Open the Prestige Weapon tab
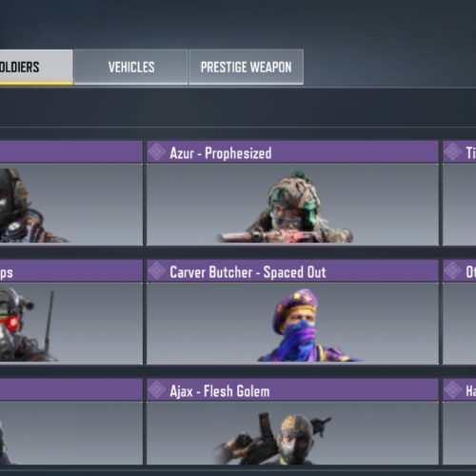 247,67
